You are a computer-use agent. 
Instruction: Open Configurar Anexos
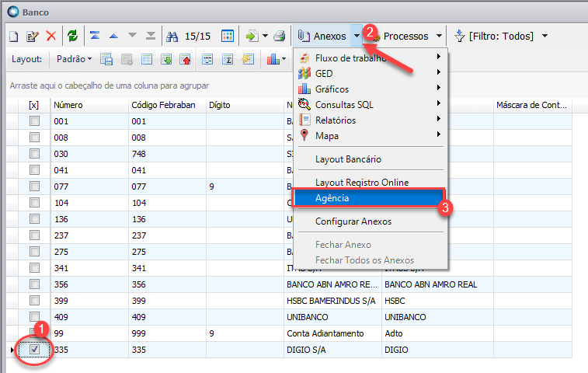coord(371,221)
